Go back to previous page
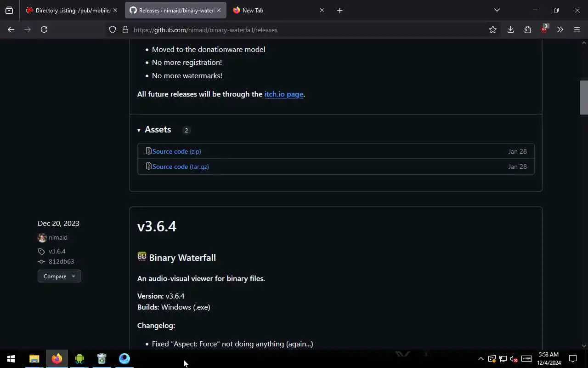This screenshot has width=588, height=368. [11, 29]
